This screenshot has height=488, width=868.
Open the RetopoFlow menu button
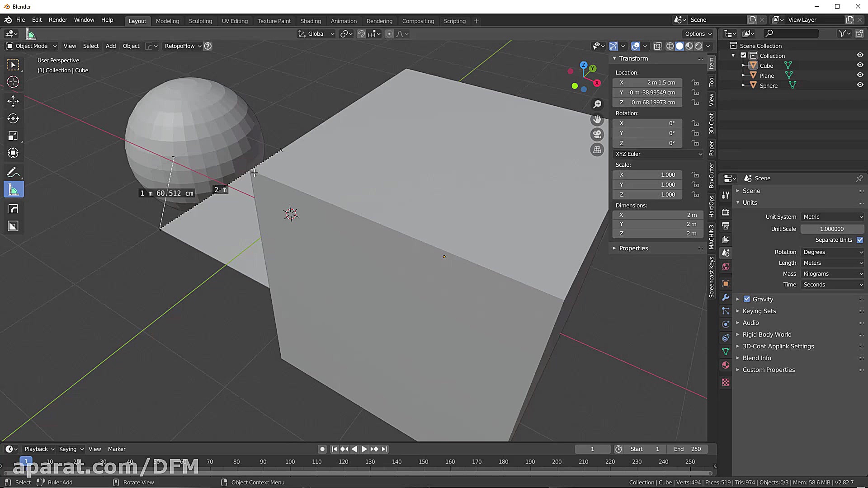(182, 46)
